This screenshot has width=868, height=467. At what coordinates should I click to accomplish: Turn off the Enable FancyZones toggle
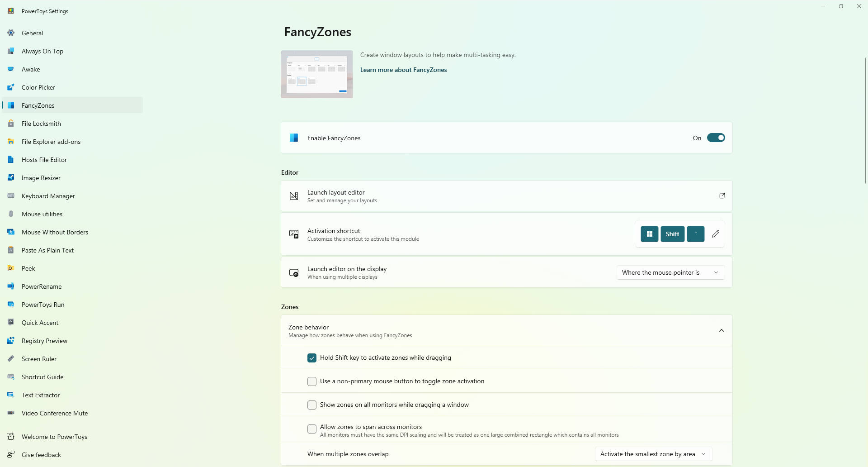(x=716, y=138)
